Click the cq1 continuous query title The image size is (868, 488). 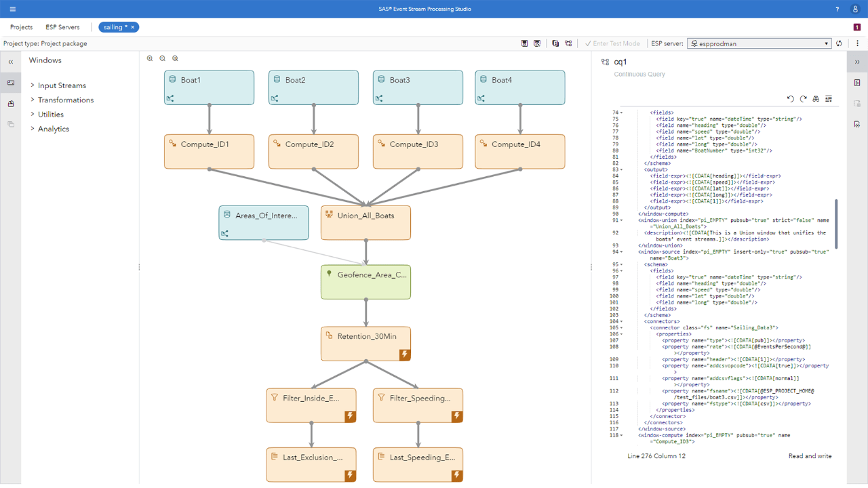pos(620,62)
